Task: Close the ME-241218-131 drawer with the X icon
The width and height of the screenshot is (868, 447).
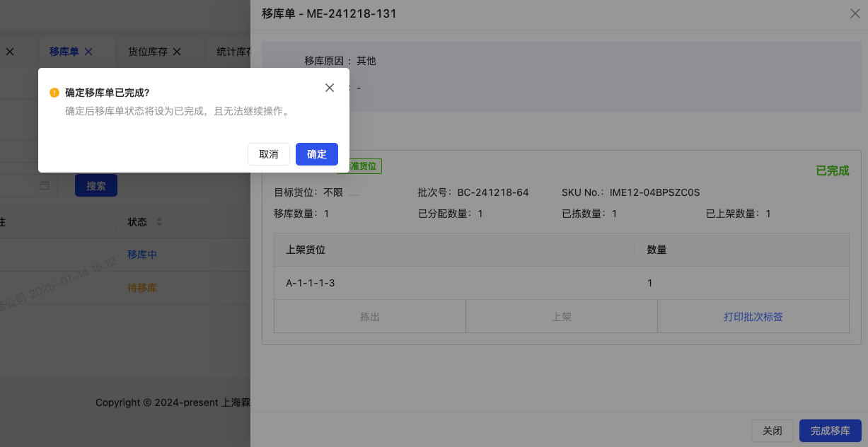Action: click(x=855, y=13)
